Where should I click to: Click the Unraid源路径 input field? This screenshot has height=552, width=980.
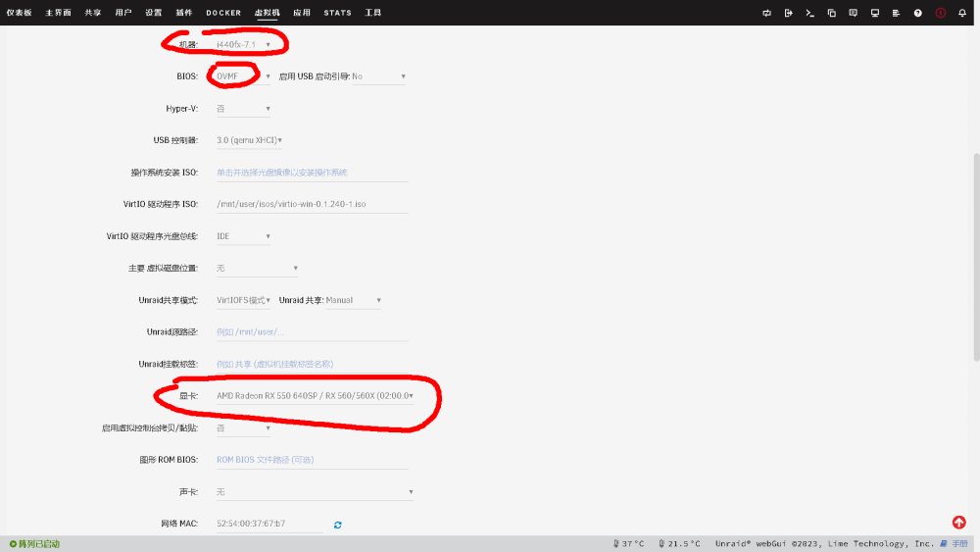coord(312,332)
